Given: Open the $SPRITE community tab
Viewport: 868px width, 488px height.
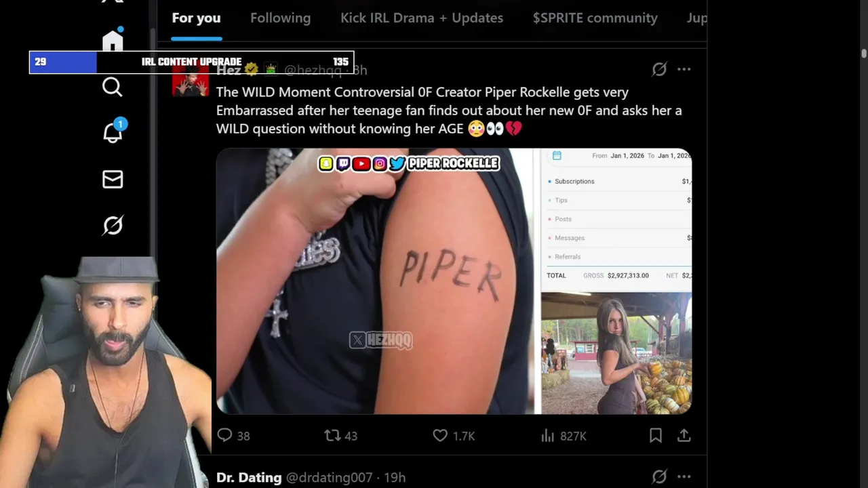Looking at the screenshot, I should (595, 18).
